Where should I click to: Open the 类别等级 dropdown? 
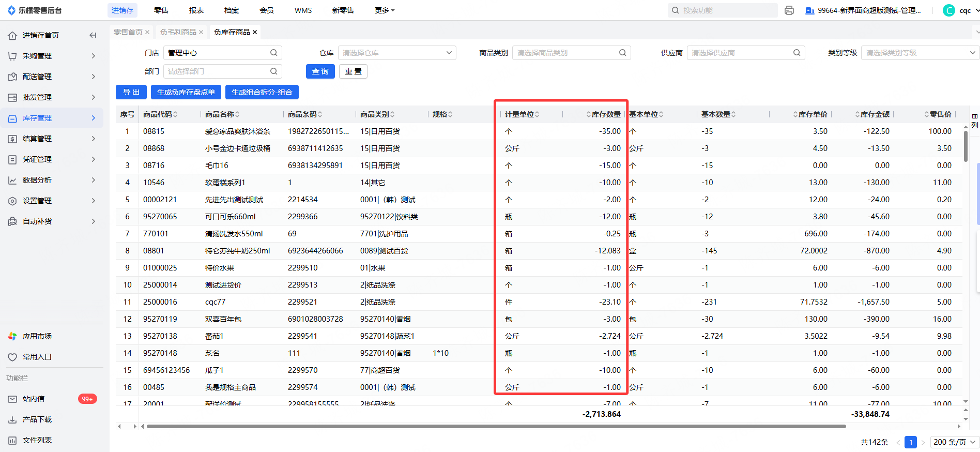point(972,53)
